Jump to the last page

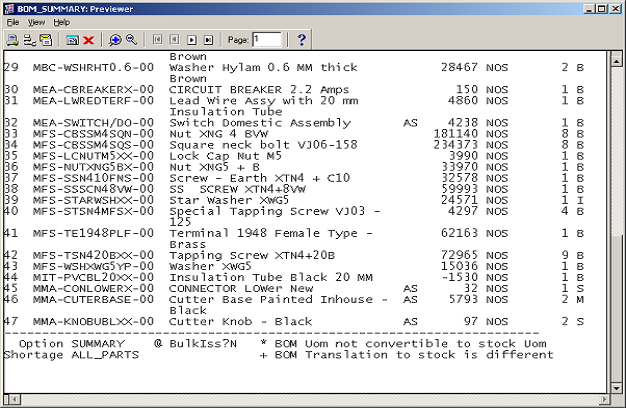point(208,40)
